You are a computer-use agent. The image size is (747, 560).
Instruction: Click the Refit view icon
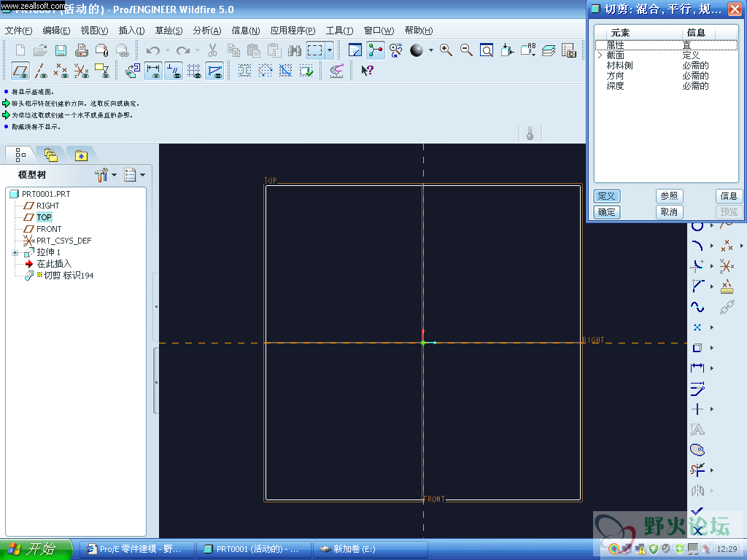[487, 50]
